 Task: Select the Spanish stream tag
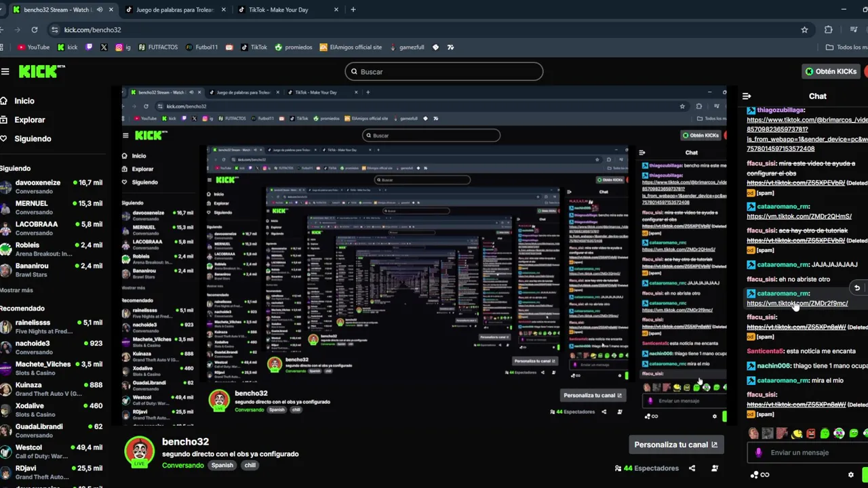(222, 465)
